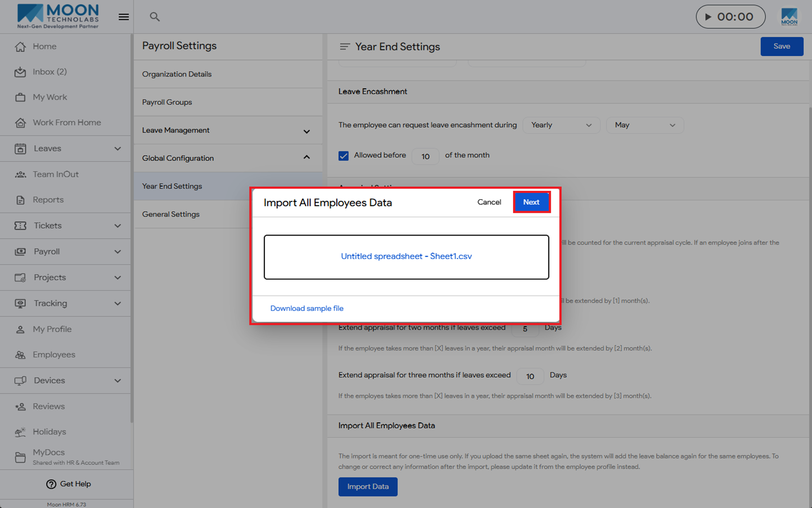Image resolution: width=812 pixels, height=508 pixels.
Task: Open the May month dropdown
Action: 645,125
